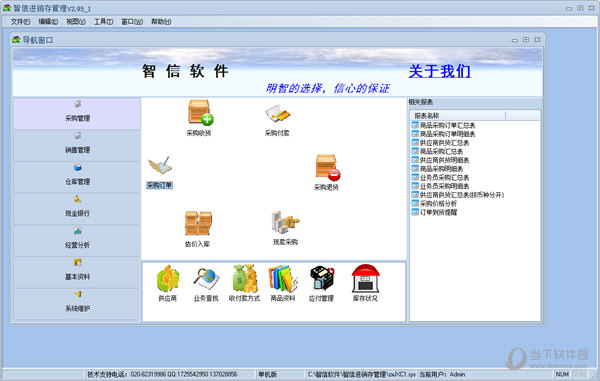Click the NUM indicator in status bar

562,374
